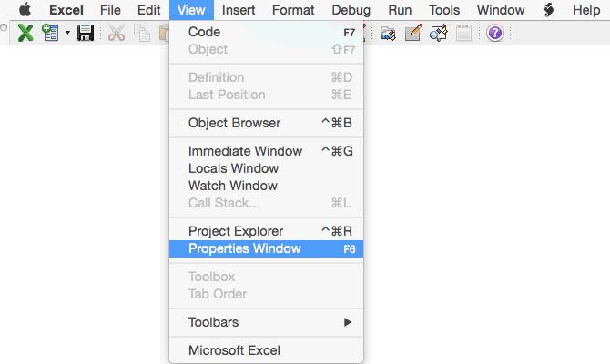The height and width of the screenshot is (364, 610).
Task: Click the Copy icon in the toolbar
Action: click(142, 33)
